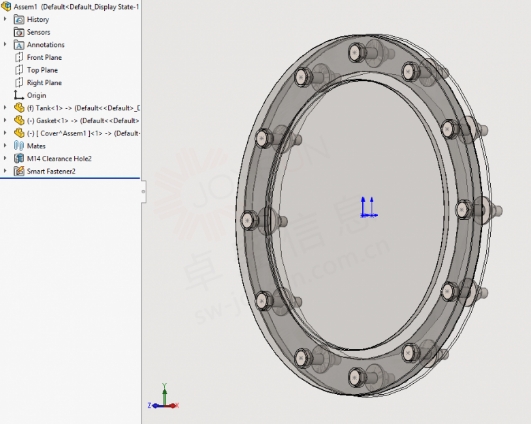This screenshot has width=531, height=424.
Task: Select the 'Sensors' tree label
Action: tap(39, 32)
